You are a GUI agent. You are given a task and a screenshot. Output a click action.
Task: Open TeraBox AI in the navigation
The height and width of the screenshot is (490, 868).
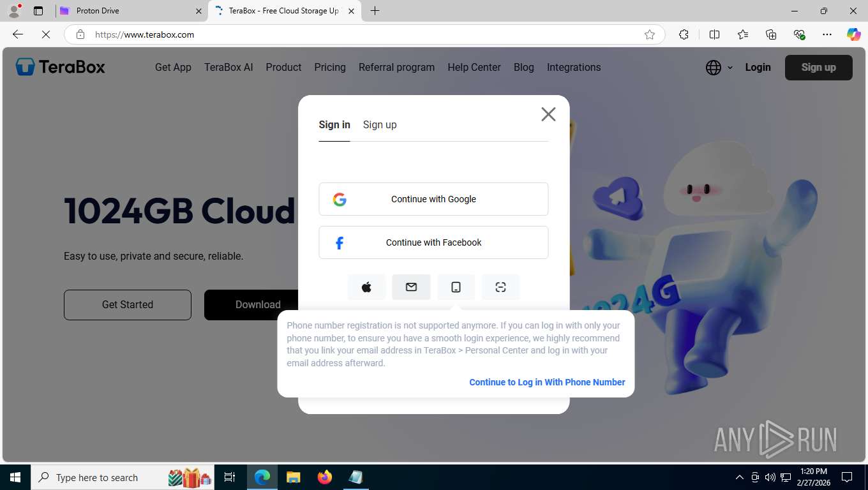click(x=228, y=67)
